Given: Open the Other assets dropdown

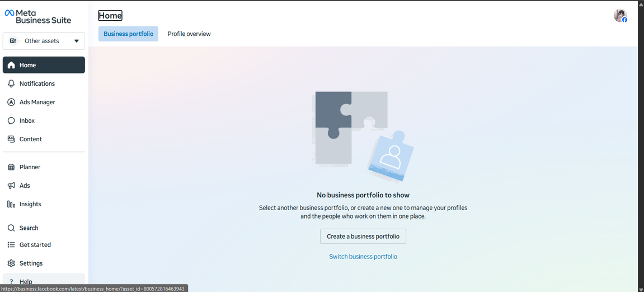Looking at the screenshot, I should pyautogui.click(x=44, y=41).
